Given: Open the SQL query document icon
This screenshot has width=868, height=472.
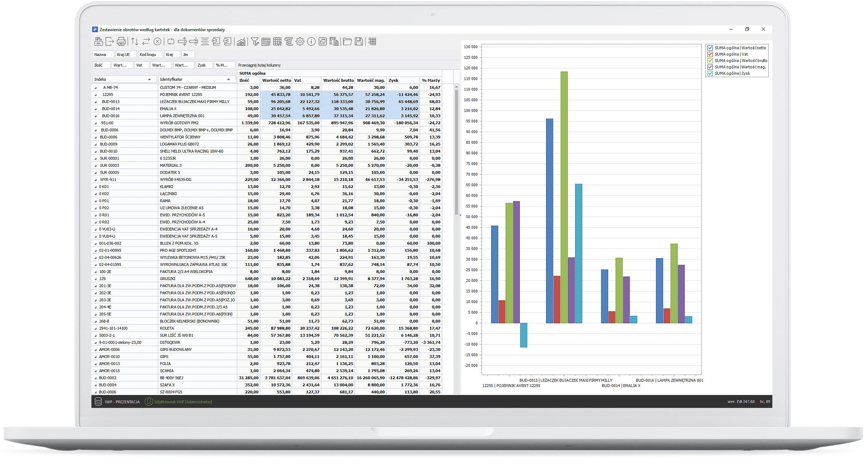Looking at the screenshot, I should click(98, 42).
